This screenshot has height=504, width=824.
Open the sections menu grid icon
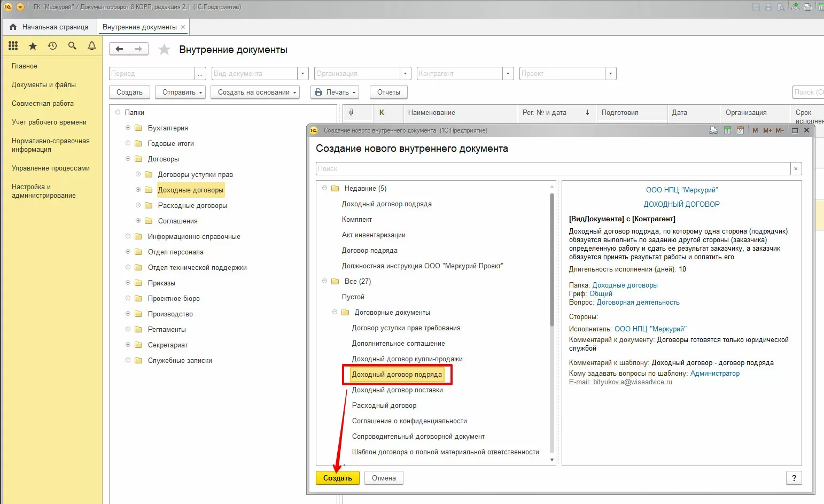(x=13, y=46)
